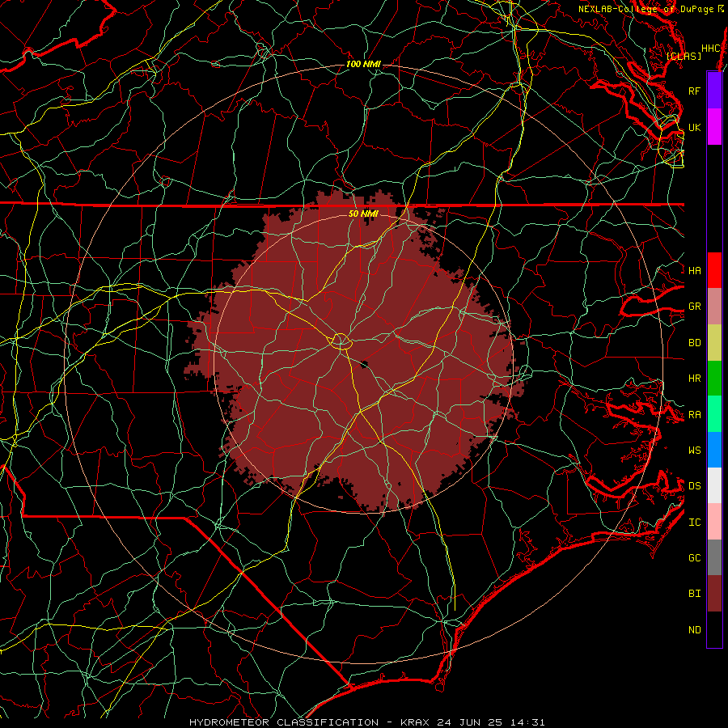Image resolution: width=728 pixels, height=728 pixels.
Task: Click the small yellow beltway loop at radar center
Action: click(341, 341)
